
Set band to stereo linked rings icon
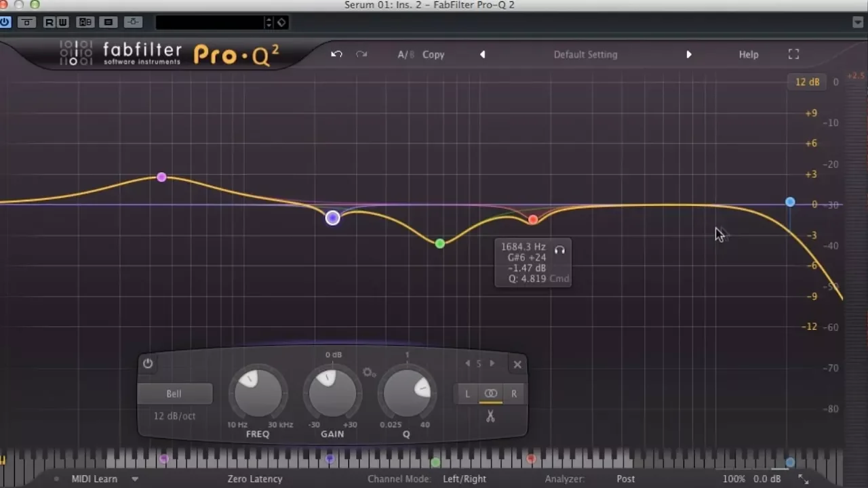coord(491,394)
